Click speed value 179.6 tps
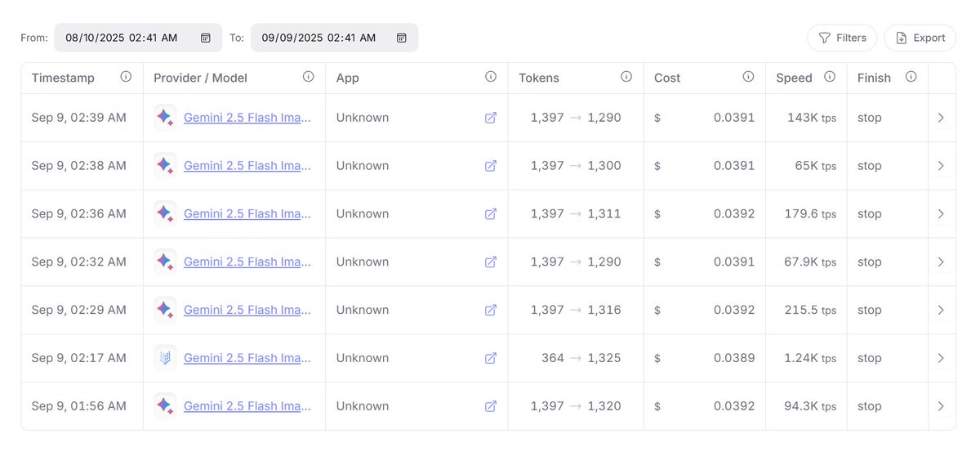The width and height of the screenshot is (980, 452). click(808, 214)
